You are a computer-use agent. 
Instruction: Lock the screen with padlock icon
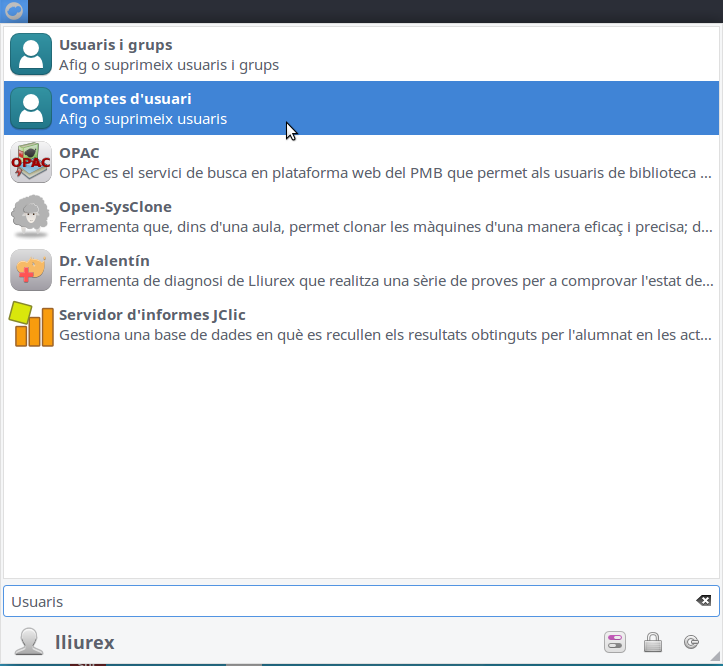pyautogui.click(x=652, y=642)
